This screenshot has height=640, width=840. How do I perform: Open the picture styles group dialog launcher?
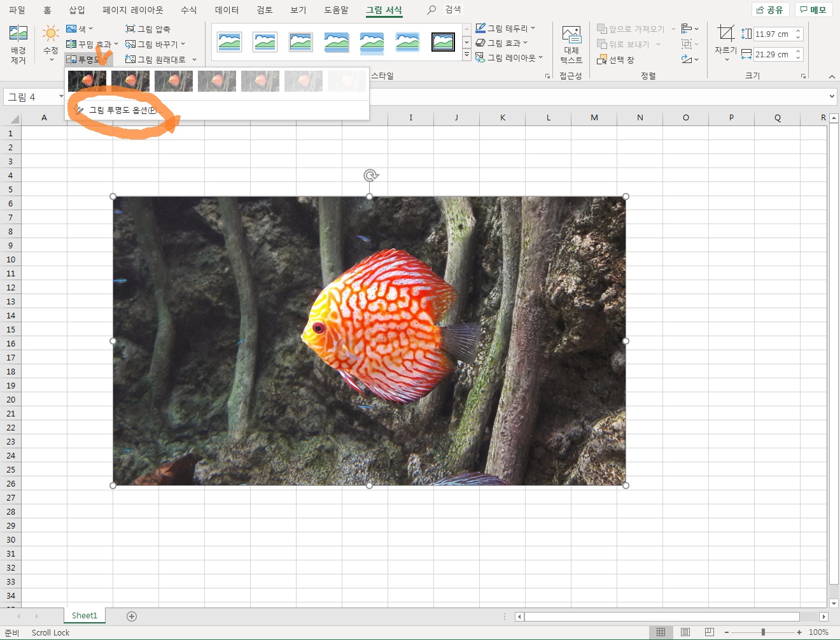[x=547, y=76]
